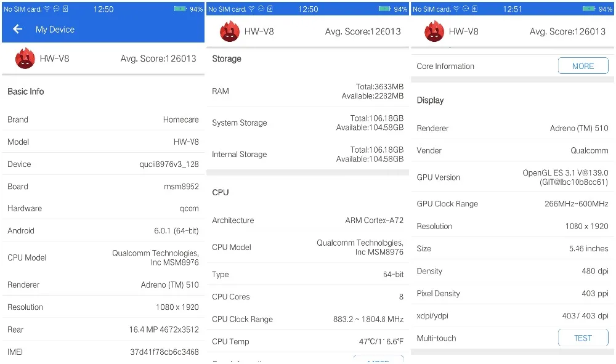Select the CPU section heading
Image resolution: width=616 pixels, height=364 pixels.
pos(221,192)
